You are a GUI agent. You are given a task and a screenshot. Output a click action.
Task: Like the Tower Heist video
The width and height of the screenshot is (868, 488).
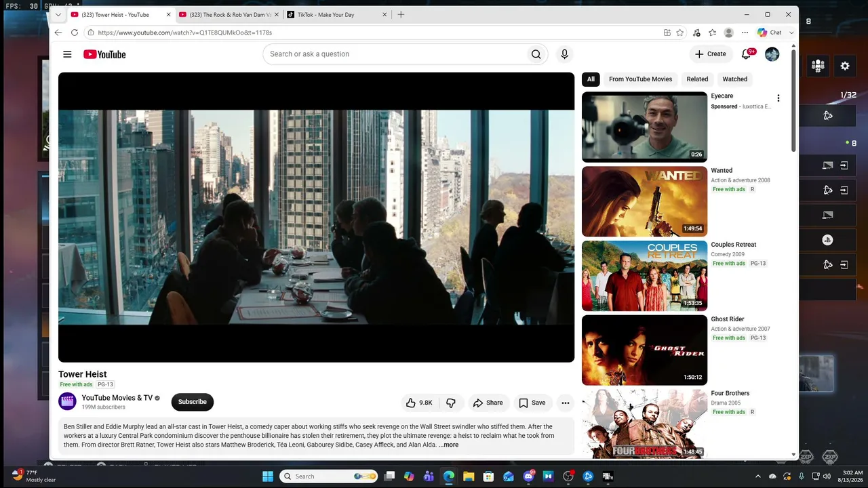(420, 403)
